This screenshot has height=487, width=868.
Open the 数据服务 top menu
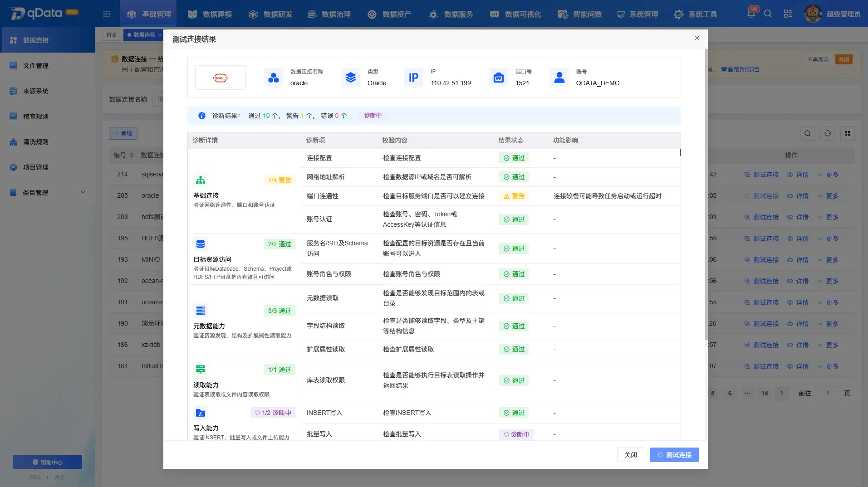(451, 14)
